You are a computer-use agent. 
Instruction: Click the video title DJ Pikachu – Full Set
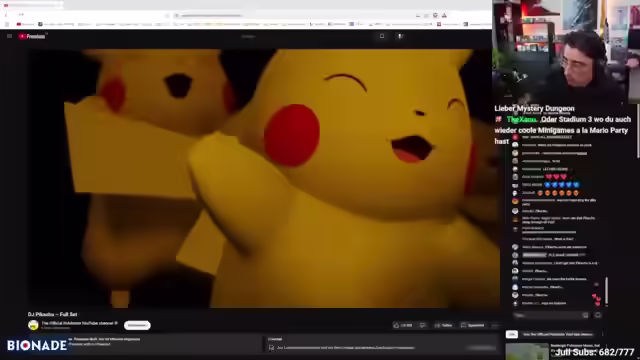pyautogui.click(x=53, y=314)
